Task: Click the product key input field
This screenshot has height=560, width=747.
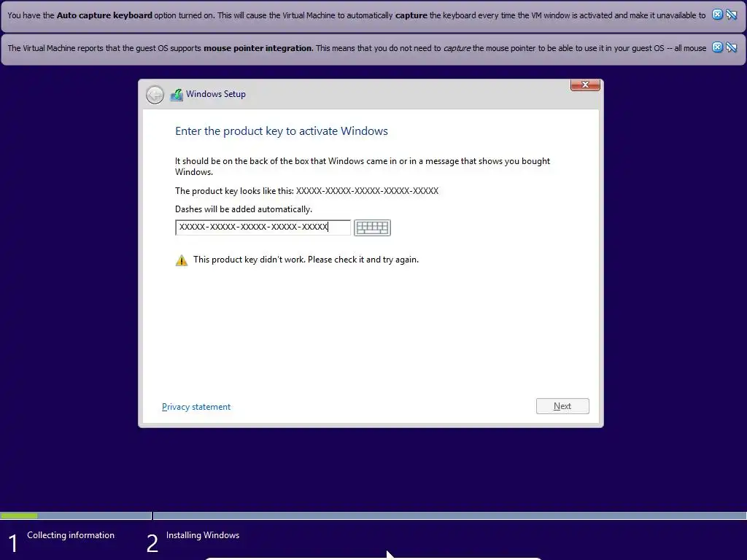Action: pyautogui.click(x=263, y=227)
